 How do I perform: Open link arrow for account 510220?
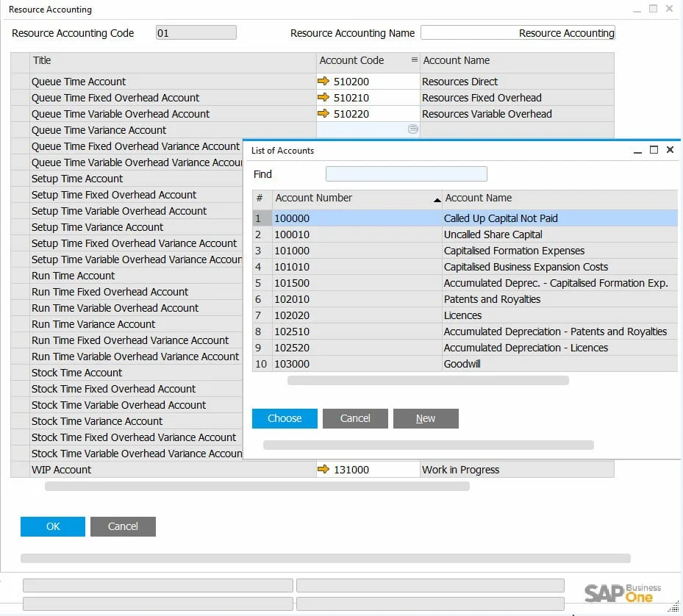tap(323, 113)
